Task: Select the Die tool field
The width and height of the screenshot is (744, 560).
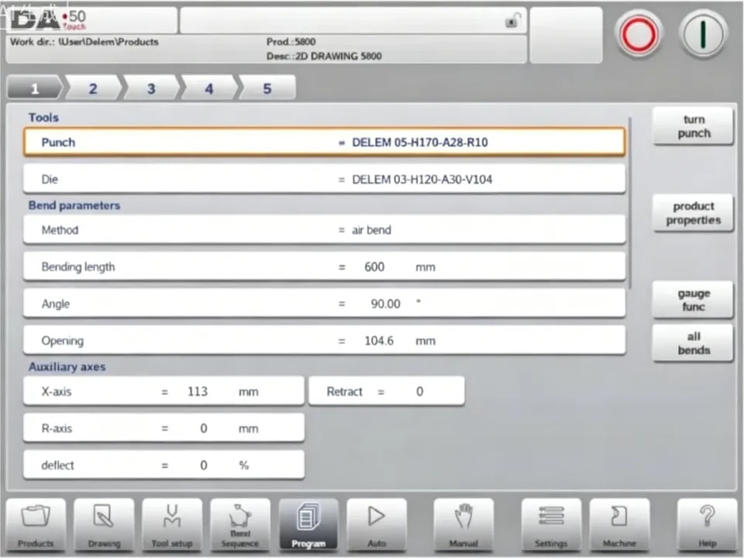Action: pyautogui.click(x=324, y=179)
